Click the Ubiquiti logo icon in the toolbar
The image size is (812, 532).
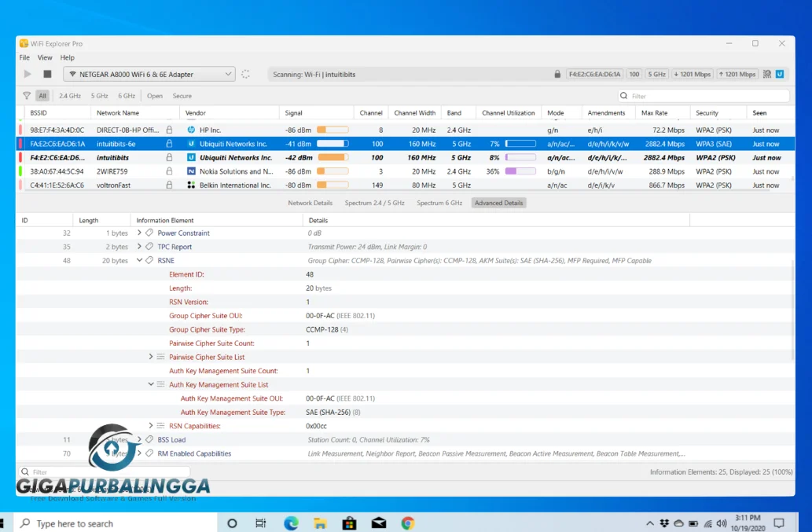779,74
